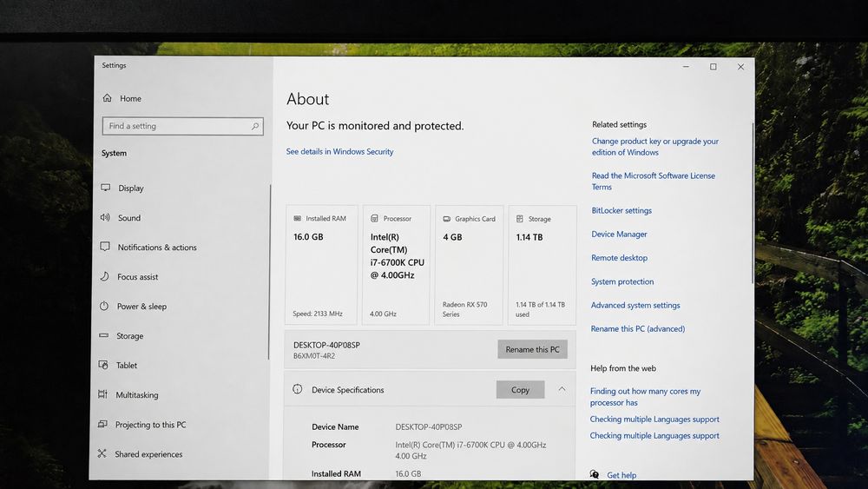Open the Home icon in Settings sidebar
868x489 pixels.
pyautogui.click(x=107, y=98)
